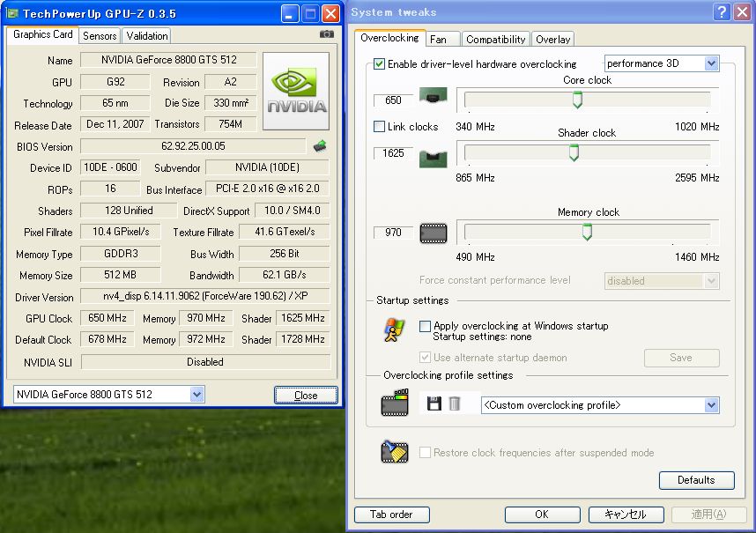Click the Bus Interface PCI-E 2.0 value
This screenshot has height=533, width=756.
[268, 189]
